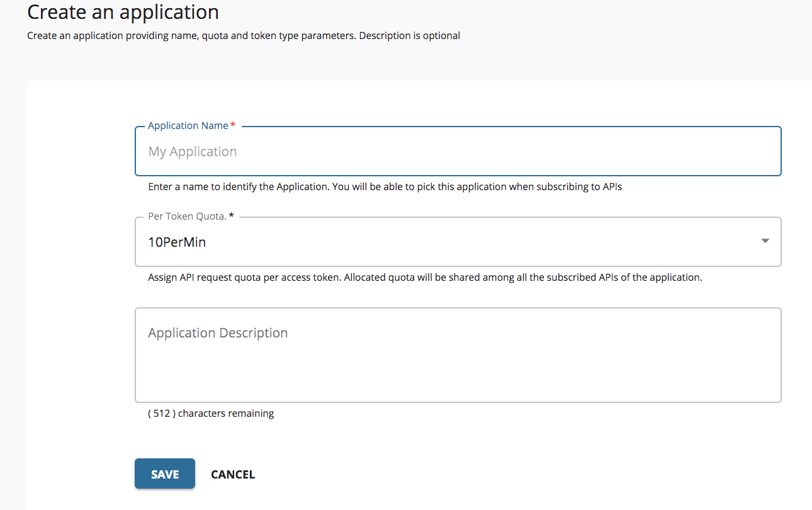This screenshot has height=510, width=812.
Task: Click the characters remaining counter text
Action: [x=211, y=413]
